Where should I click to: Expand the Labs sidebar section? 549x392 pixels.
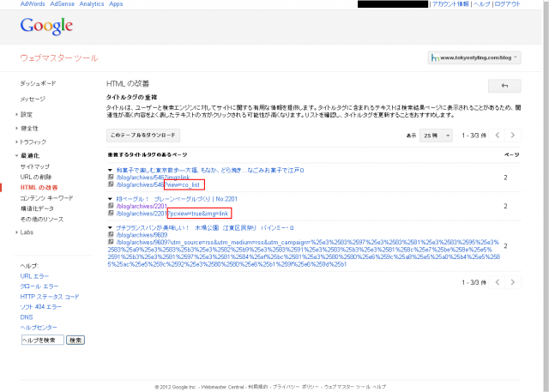tap(17, 232)
